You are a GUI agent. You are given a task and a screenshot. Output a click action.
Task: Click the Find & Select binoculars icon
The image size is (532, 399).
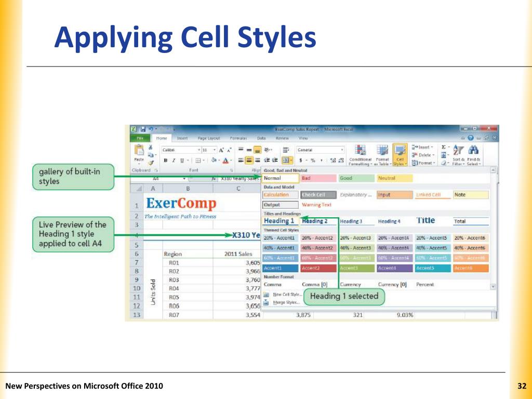474,150
